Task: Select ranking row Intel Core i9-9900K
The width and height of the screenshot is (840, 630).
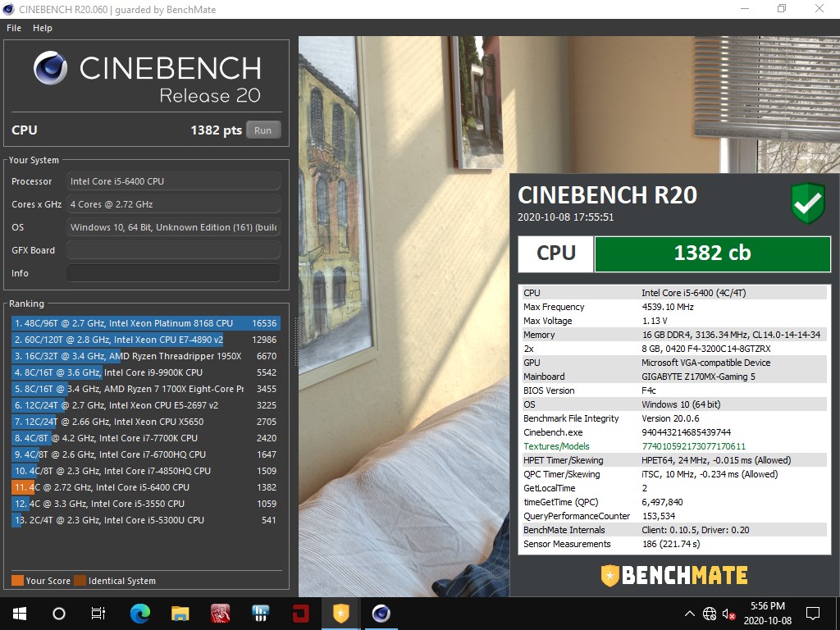Action: [146, 372]
